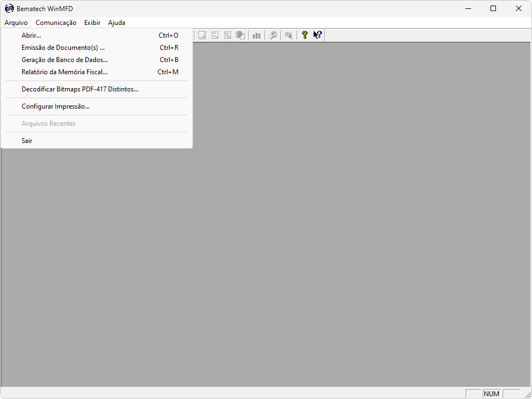Open Configurar Impressão... from the menu
The width and height of the screenshot is (532, 399).
(96, 106)
